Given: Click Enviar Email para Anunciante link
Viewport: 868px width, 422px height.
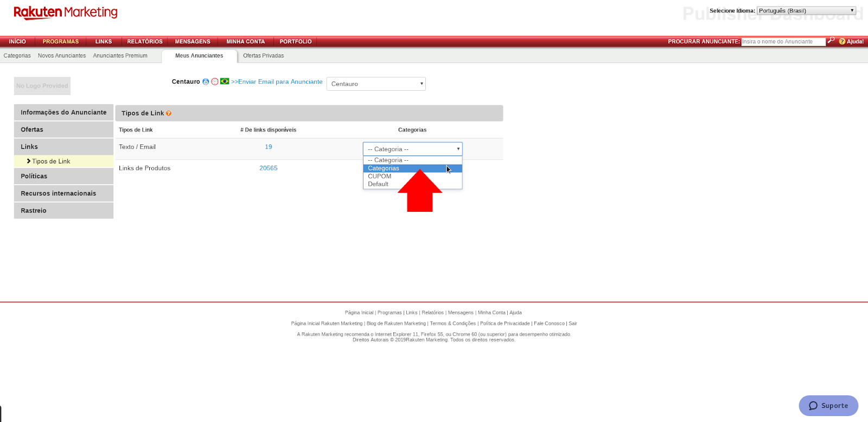Looking at the screenshot, I should point(277,81).
